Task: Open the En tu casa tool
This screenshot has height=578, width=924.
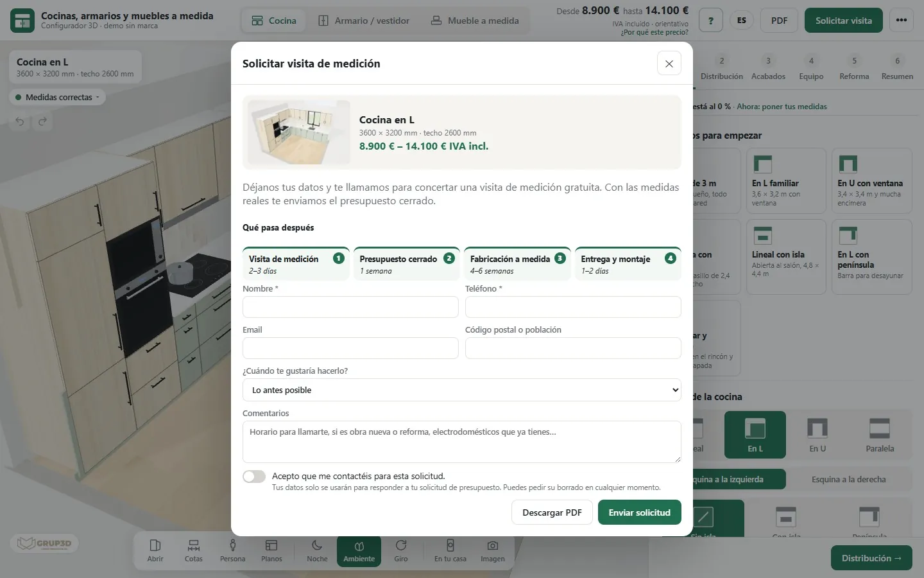Action: pos(450,550)
